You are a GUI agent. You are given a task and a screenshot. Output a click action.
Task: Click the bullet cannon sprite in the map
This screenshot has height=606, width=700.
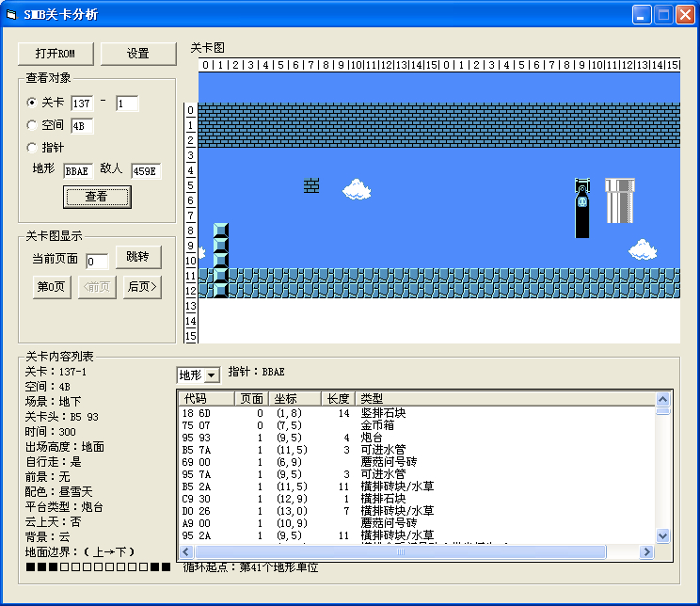tap(582, 208)
